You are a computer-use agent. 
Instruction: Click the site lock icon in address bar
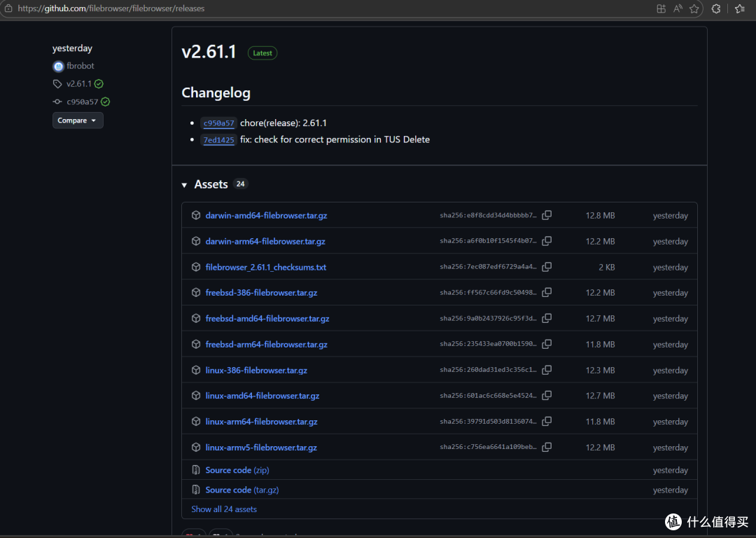pos(8,8)
